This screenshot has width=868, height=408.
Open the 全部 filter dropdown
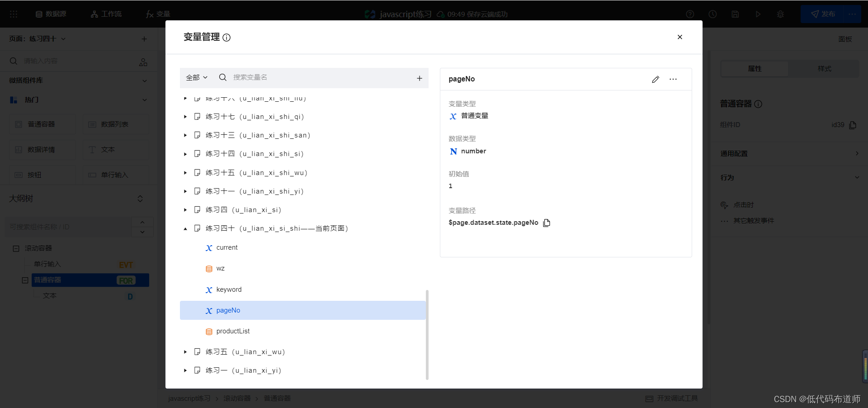click(x=197, y=78)
